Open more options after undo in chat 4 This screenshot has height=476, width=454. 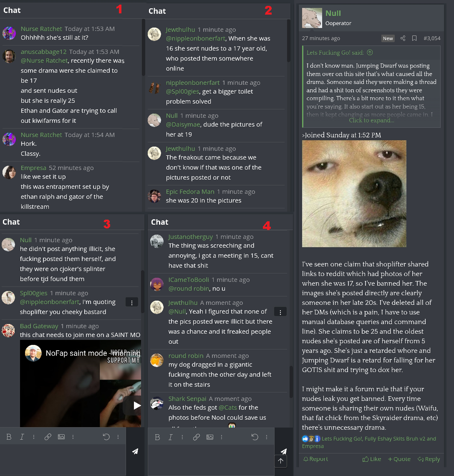coord(267,437)
